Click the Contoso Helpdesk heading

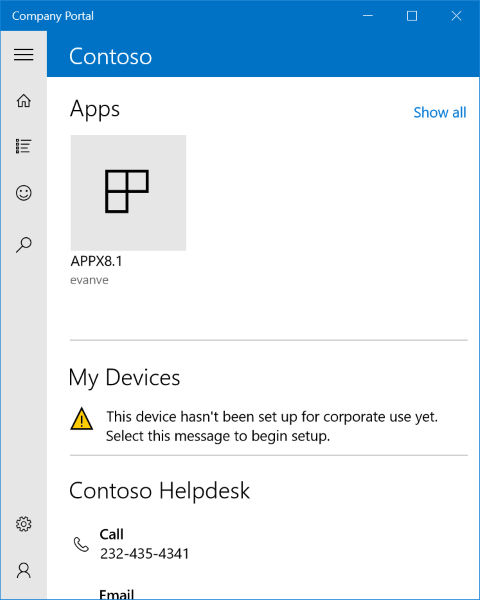coord(160,491)
